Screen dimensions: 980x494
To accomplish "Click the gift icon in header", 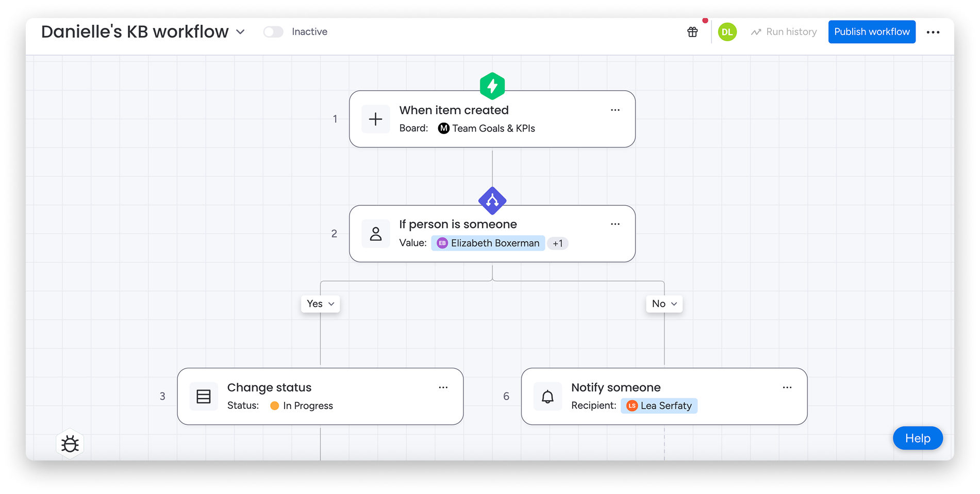I will [x=692, y=32].
